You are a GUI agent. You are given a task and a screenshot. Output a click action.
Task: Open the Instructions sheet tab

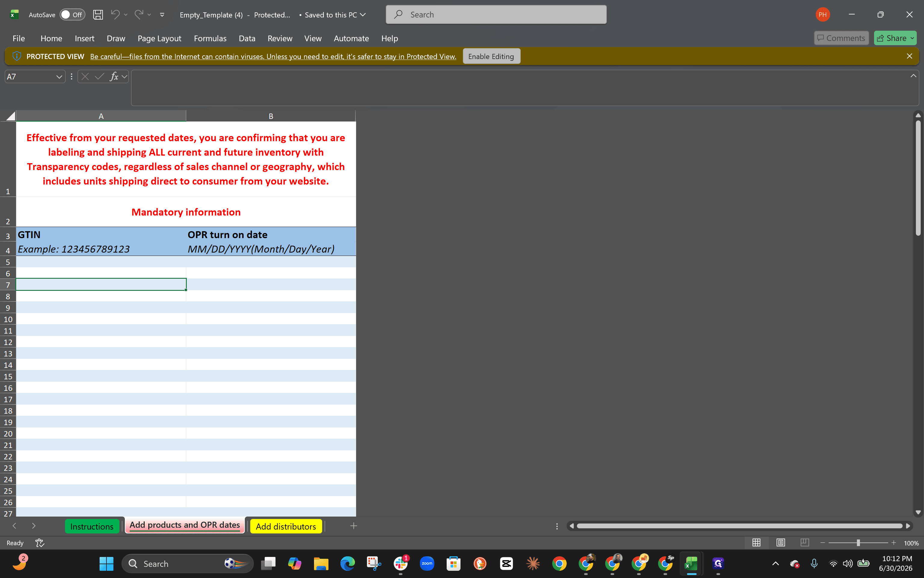pos(92,526)
